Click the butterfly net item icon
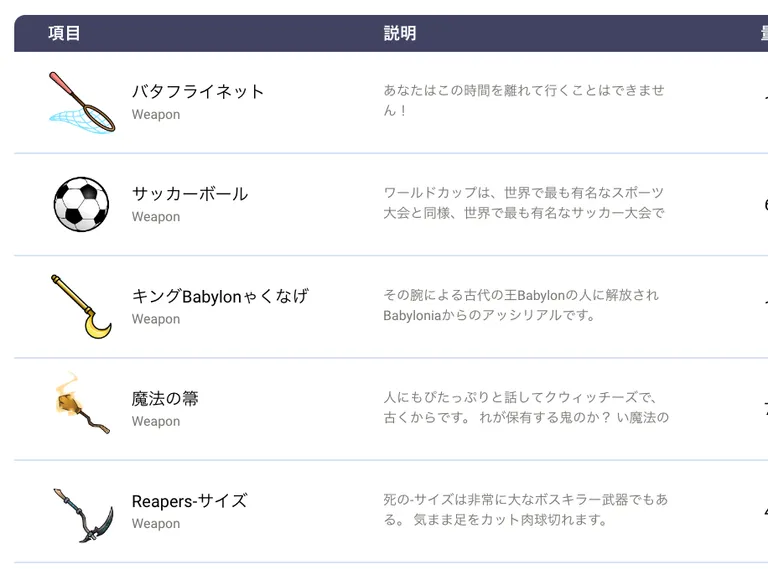768x569 pixels. (82, 103)
